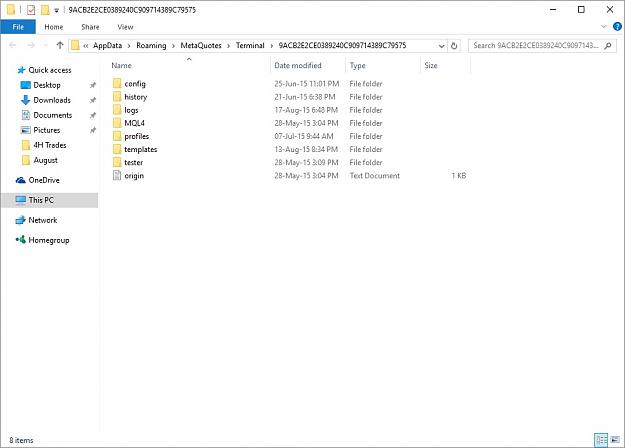The width and height of the screenshot is (625, 448).
Task: Switch to details view layout icon
Action: 601,440
